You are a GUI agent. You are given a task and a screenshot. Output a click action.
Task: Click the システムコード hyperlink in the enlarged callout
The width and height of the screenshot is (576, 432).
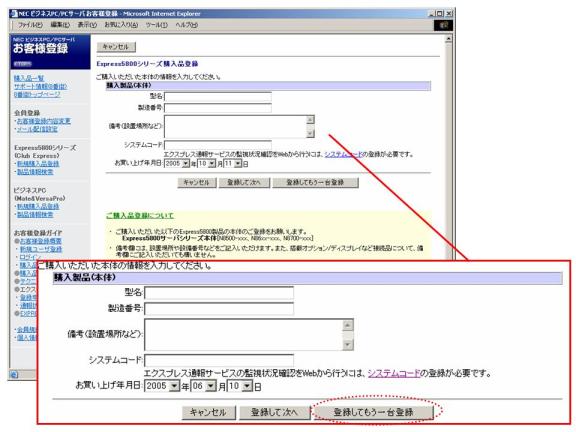tap(394, 374)
